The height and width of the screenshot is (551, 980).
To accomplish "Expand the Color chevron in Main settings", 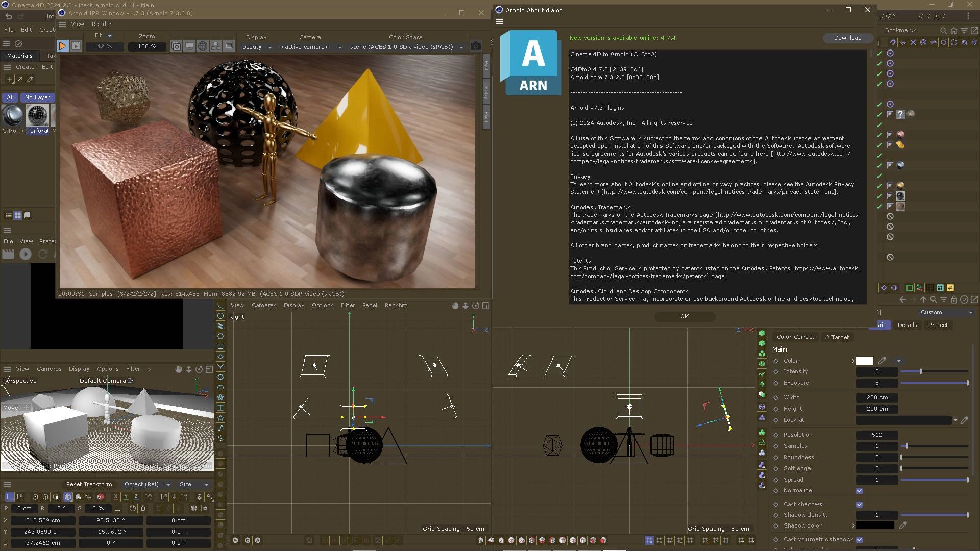I will 853,361.
